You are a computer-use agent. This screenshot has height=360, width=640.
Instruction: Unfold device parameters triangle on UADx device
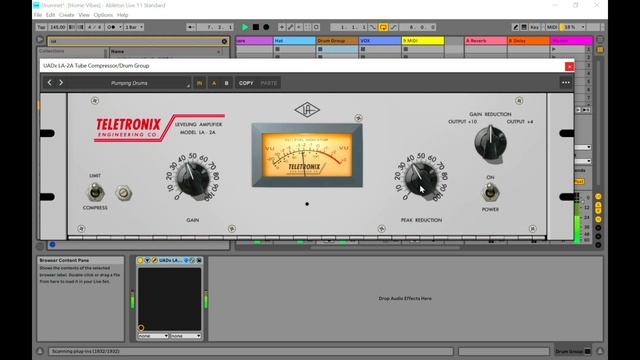click(147, 260)
